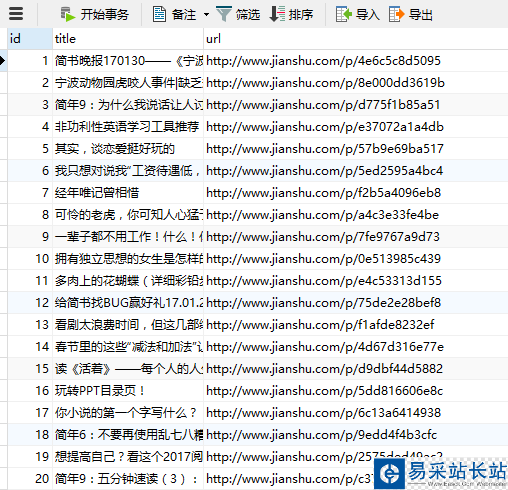The width and height of the screenshot is (508, 490).
Task: Select the id cell with value 18
Action: click(x=30, y=435)
